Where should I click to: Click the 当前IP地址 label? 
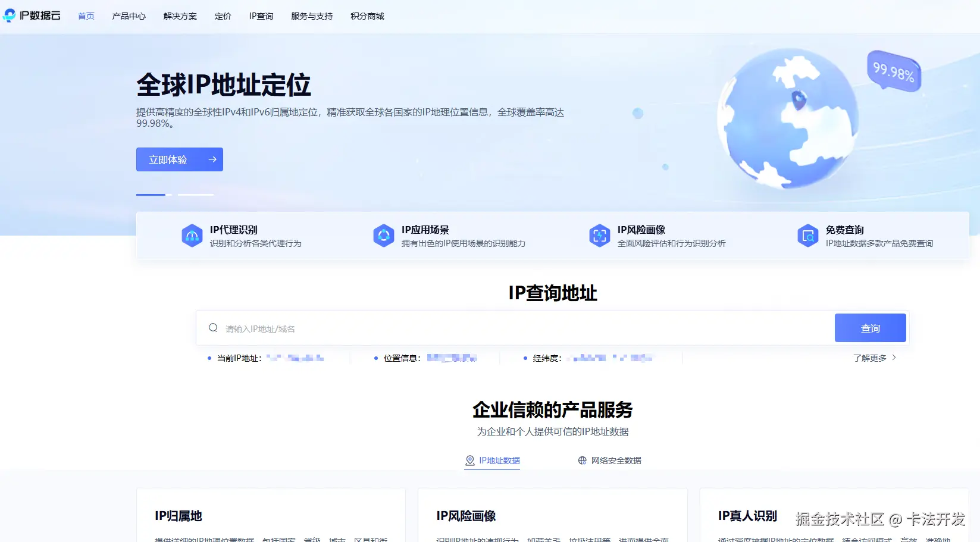pos(239,358)
